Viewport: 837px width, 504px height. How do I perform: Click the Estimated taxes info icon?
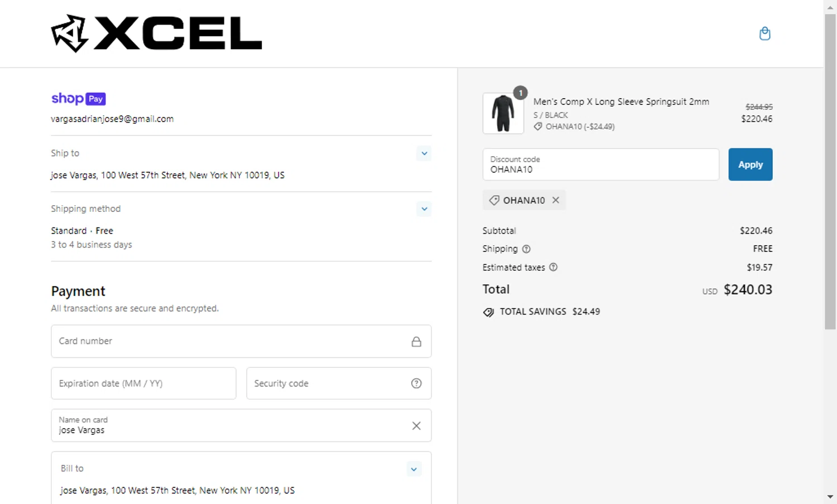(553, 268)
